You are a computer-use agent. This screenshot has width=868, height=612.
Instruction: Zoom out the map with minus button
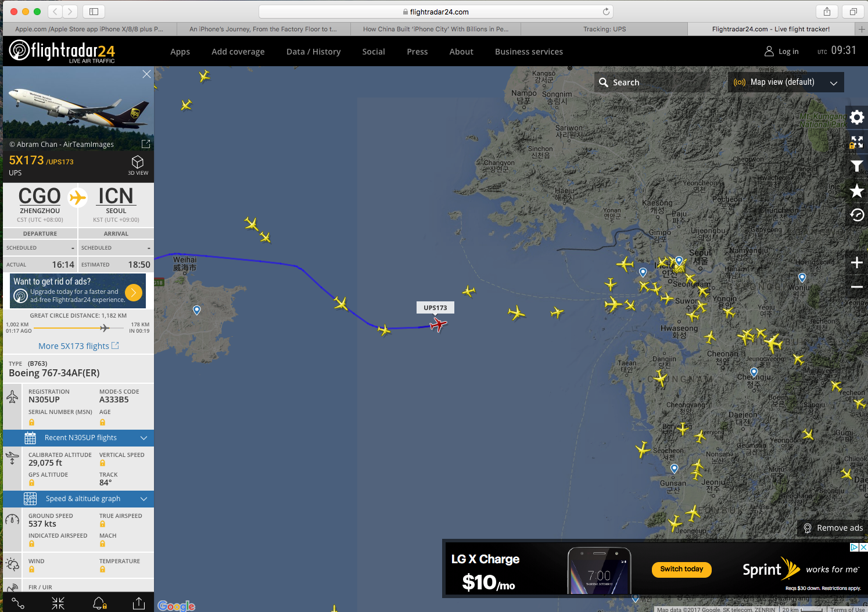point(856,287)
